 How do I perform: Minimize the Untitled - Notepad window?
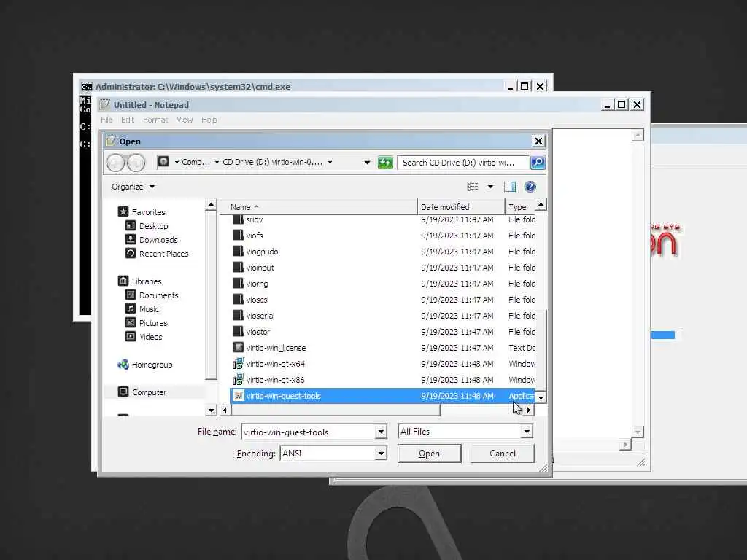click(606, 104)
